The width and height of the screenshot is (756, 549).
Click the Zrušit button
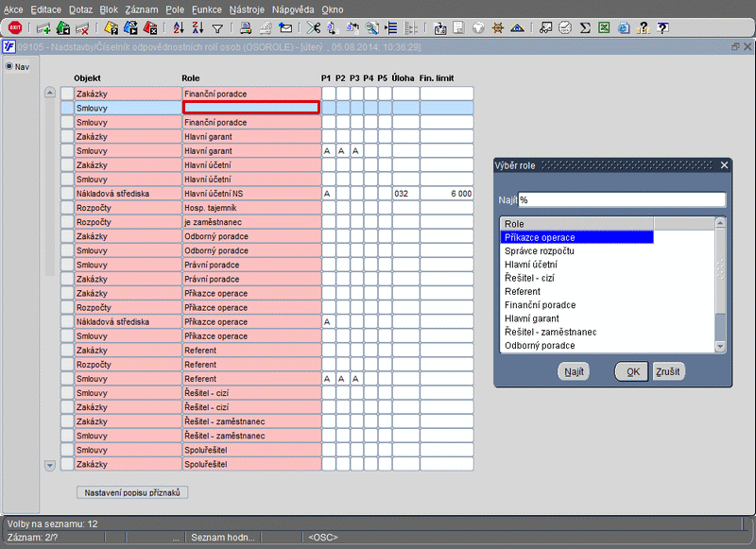[668, 371]
